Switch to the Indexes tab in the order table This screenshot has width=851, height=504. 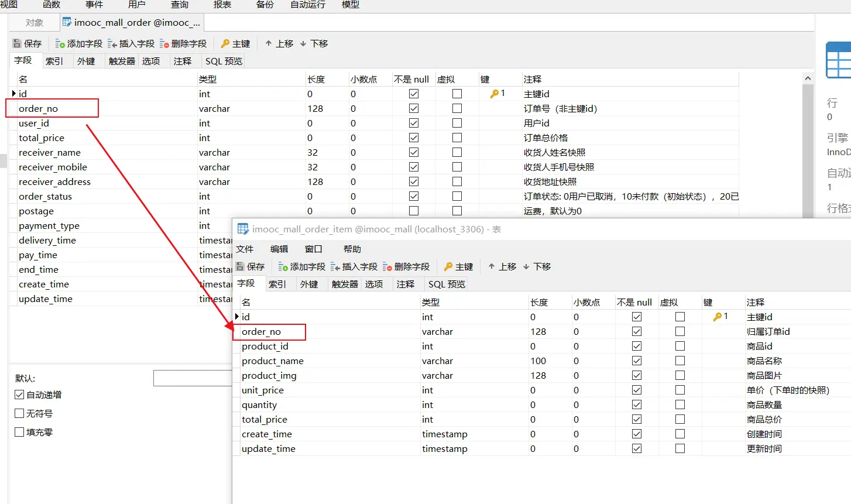(x=54, y=61)
